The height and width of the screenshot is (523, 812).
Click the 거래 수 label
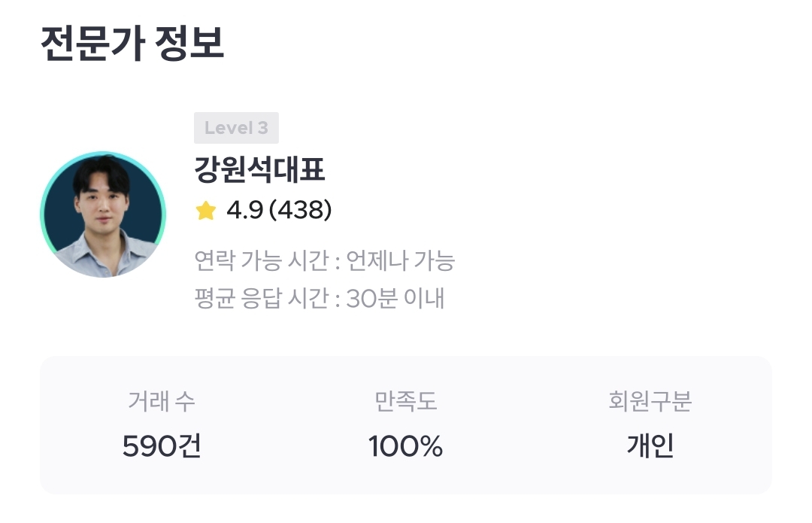click(161, 402)
